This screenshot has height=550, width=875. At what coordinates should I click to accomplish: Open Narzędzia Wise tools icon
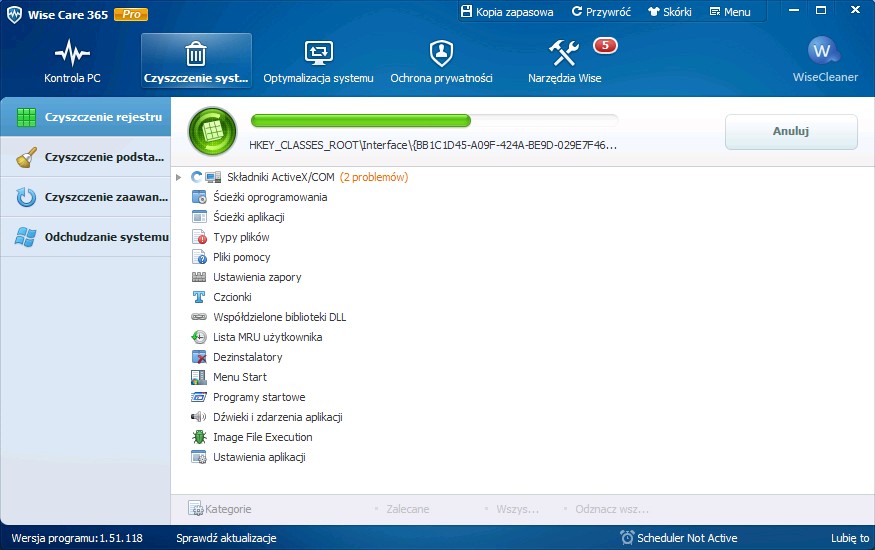click(x=564, y=53)
